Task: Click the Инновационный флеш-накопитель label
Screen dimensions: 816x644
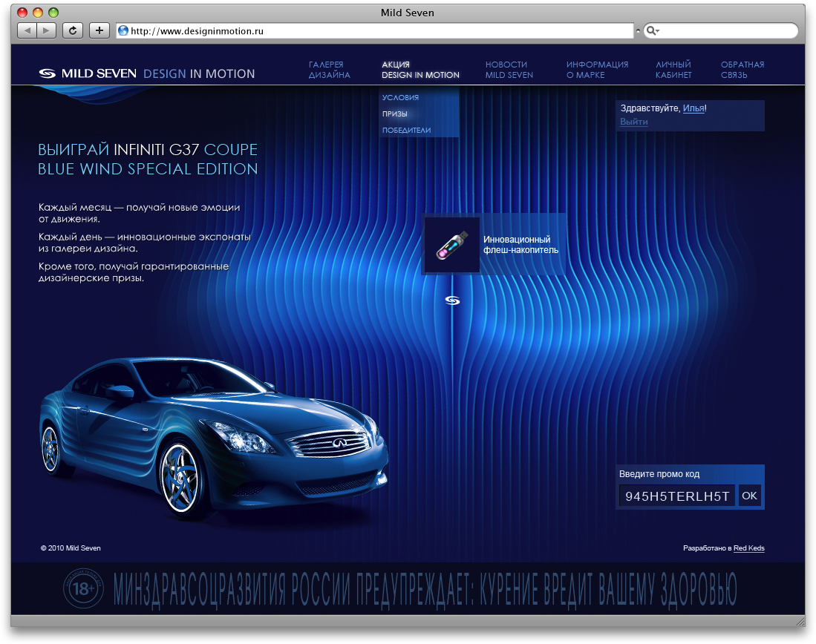Action: click(521, 245)
